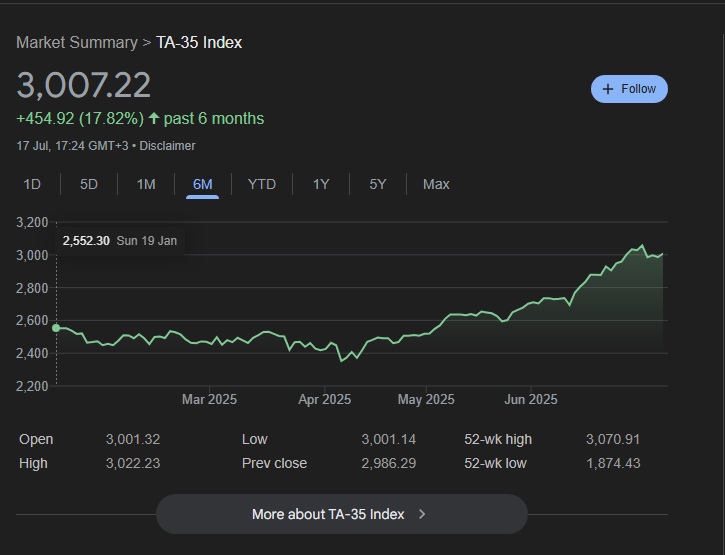Image resolution: width=725 pixels, height=555 pixels.
Task: Click the High value 3,022.23
Action: click(x=133, y=463)
